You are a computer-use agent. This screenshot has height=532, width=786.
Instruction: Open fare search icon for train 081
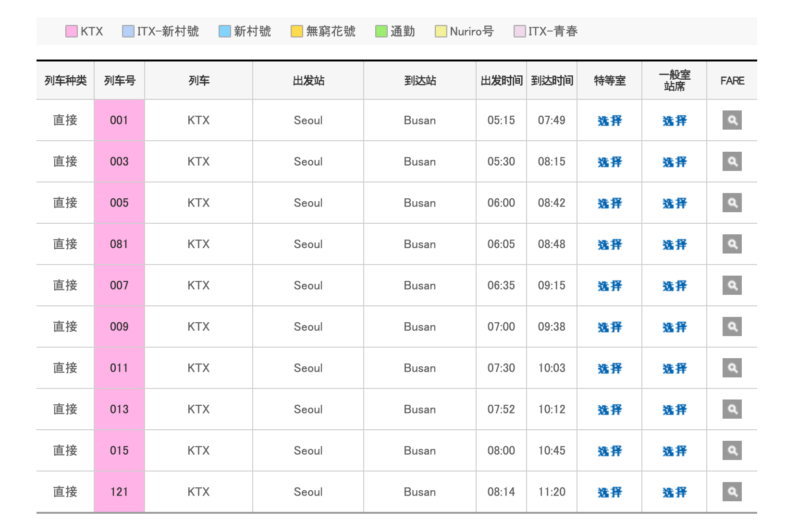coord(732,244)
